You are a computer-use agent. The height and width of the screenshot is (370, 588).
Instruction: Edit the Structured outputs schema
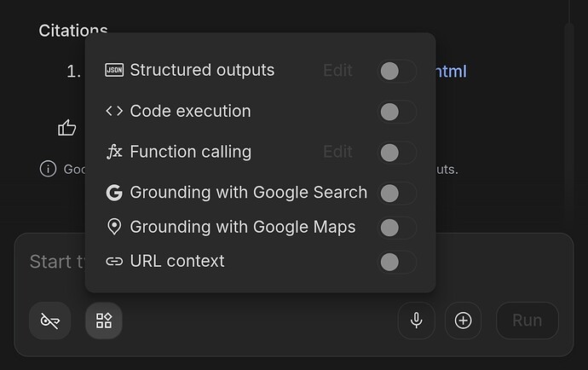[337, 71]
